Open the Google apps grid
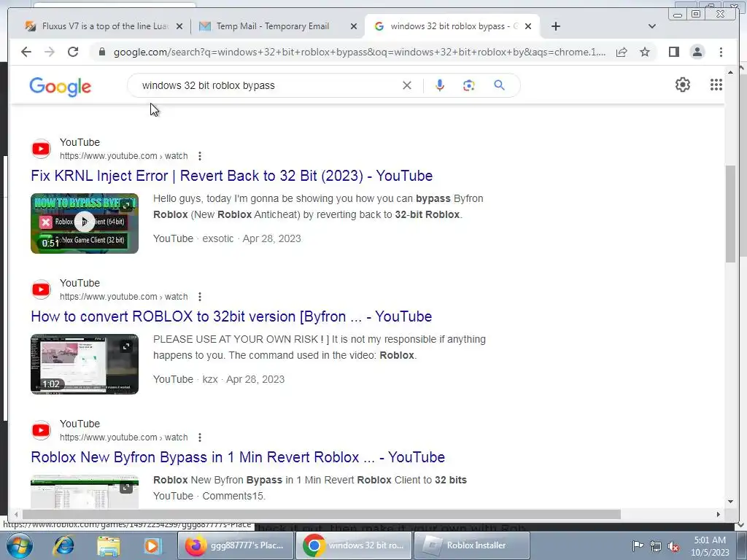The image size is (747, 560). click(x=716, y=85)
